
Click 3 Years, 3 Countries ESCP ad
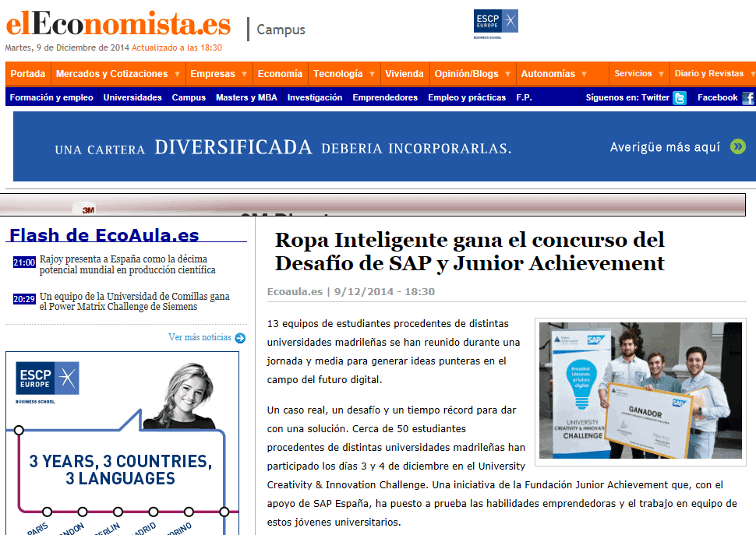click(122, 443)
